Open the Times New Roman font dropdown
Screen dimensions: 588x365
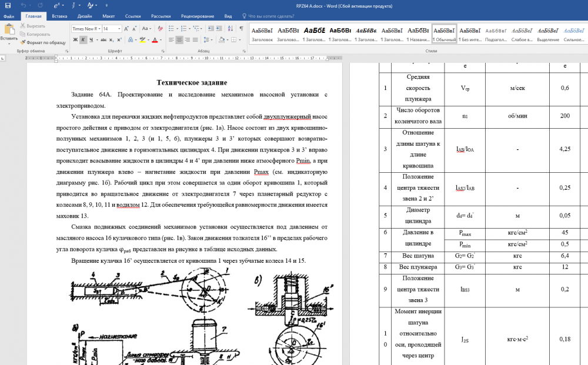99,28
